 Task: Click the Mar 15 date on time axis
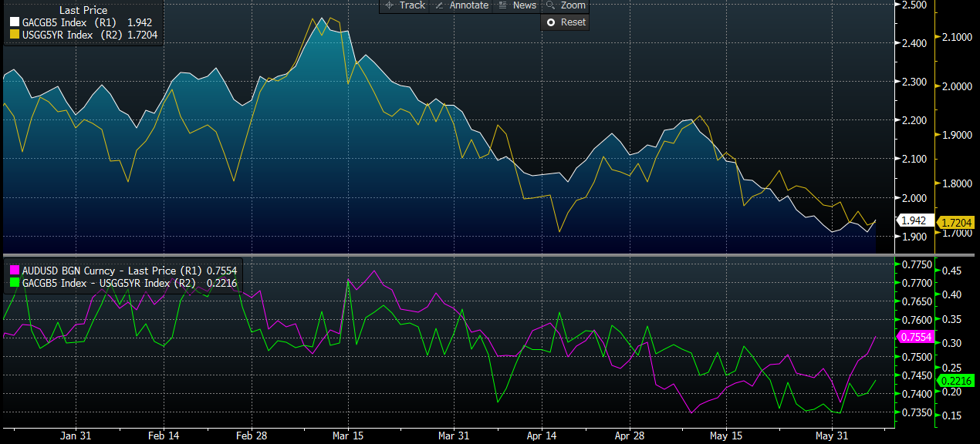(x=347, y=436)
